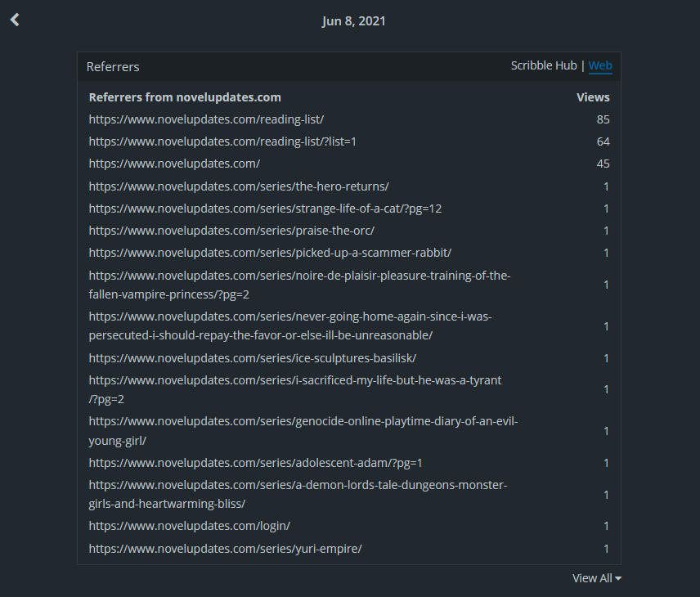Open the reading-list ?list=1 referrer link
This screenshot has width=700, height=597.
[222, 141]
